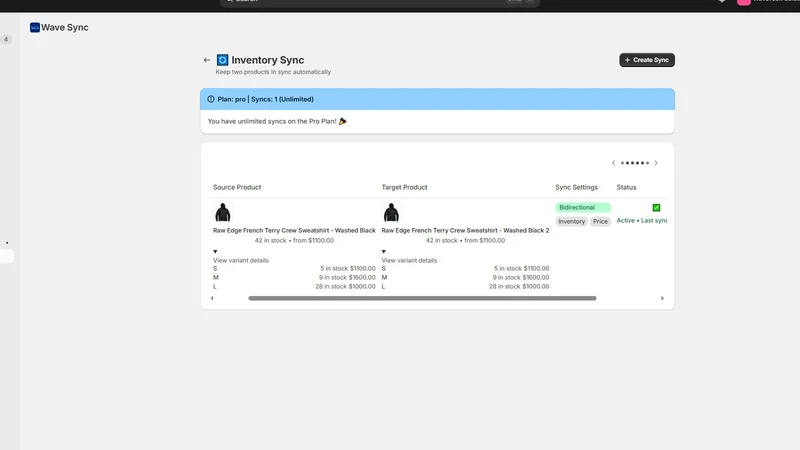
Task: Click the Sync Settings column header
Action: click(577, 187)
